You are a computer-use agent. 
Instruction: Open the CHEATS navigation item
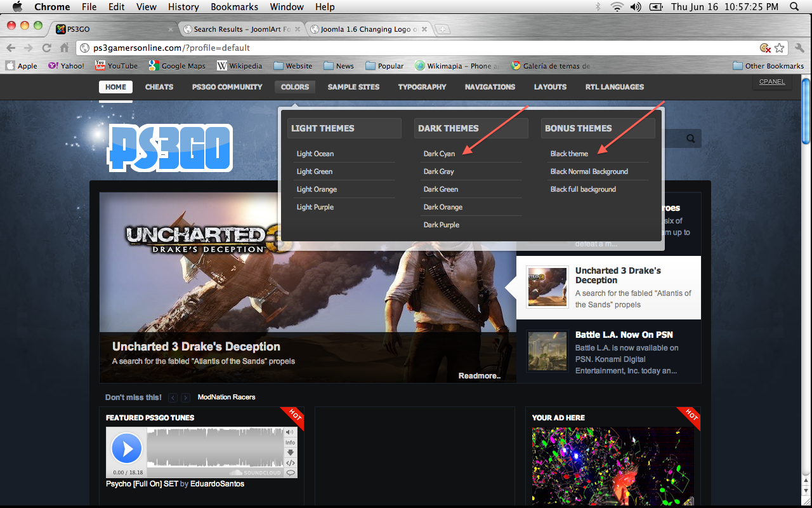(x=159, y=87)
